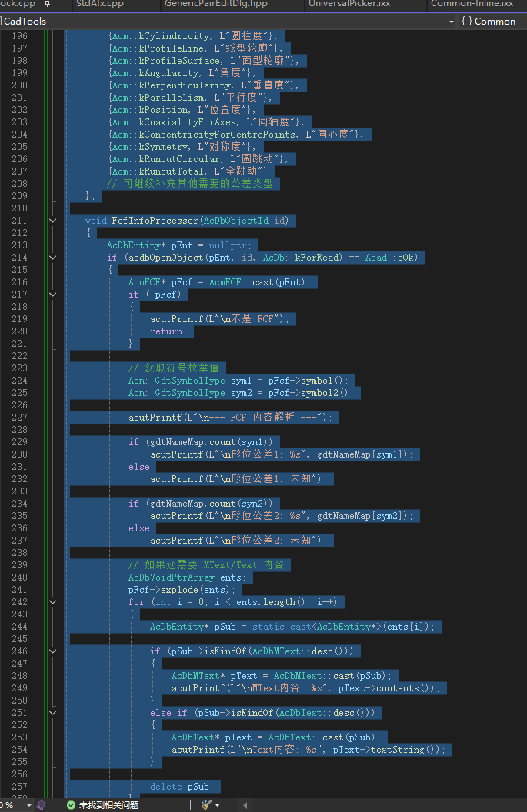The image size is (527, 812).
Task: Collapse the else-if AcDbText block at line 251
Action: click(x=52, y=713)
